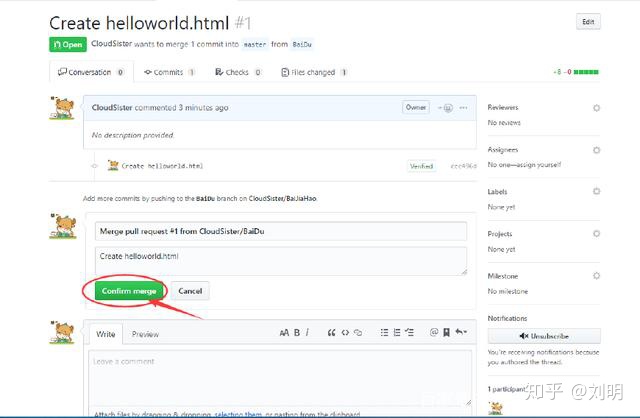Click the Edit button for the title
640x418 pixels.
pos(588,22)
